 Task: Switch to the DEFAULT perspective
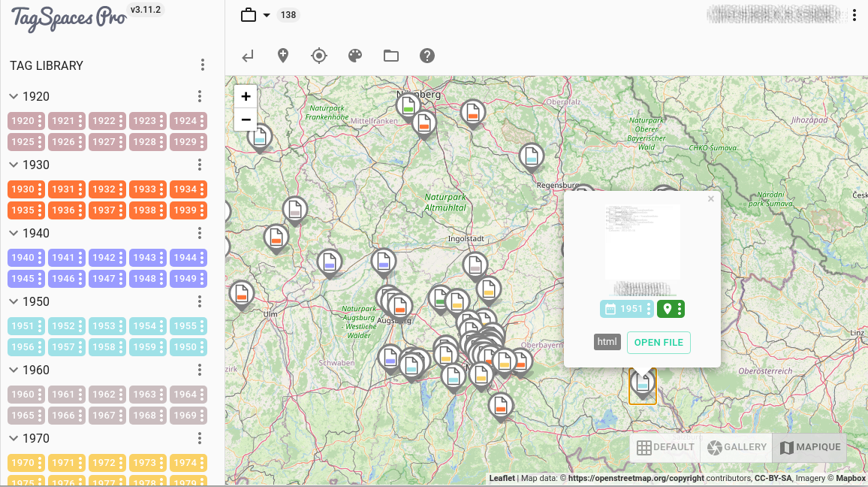click(664, 447)
